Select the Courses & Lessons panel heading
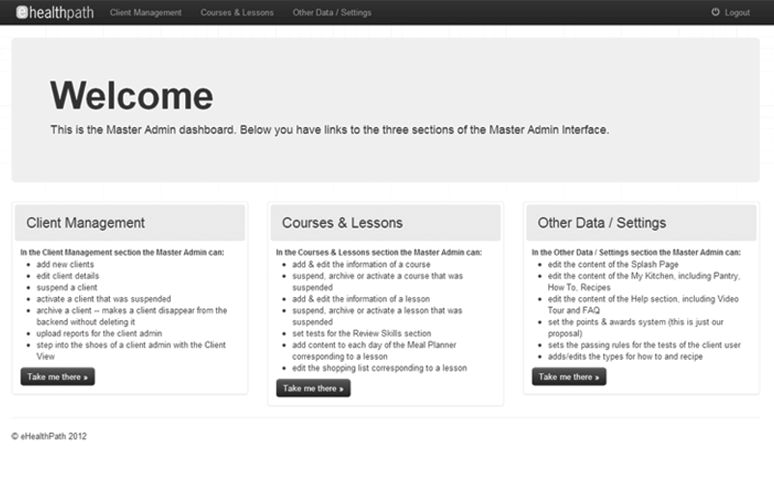The width and height of the screenshot is (774, 480). click(x=342, y=223)
